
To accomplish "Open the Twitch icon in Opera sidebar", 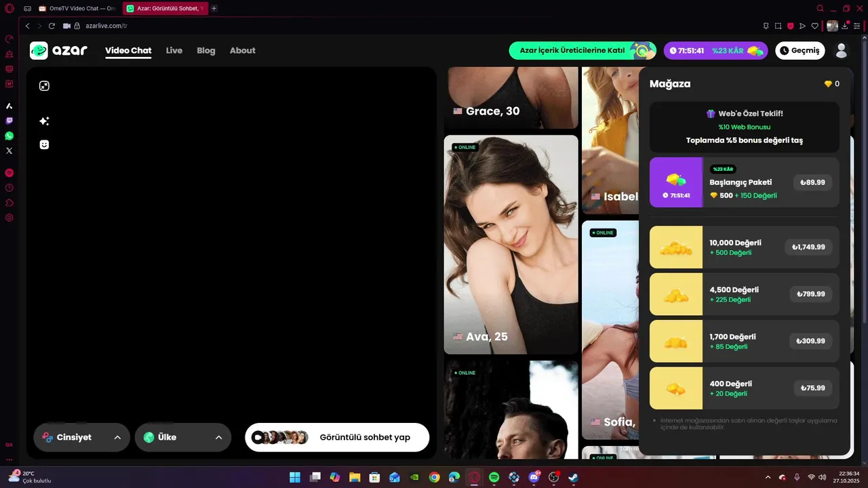I will [x=9, y=121].
